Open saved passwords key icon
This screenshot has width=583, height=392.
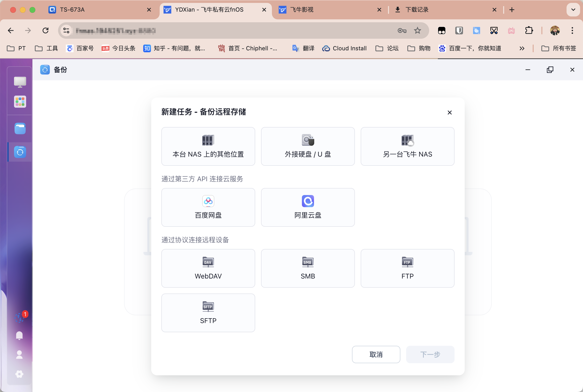pyautogui.click(x=402, y=30)
